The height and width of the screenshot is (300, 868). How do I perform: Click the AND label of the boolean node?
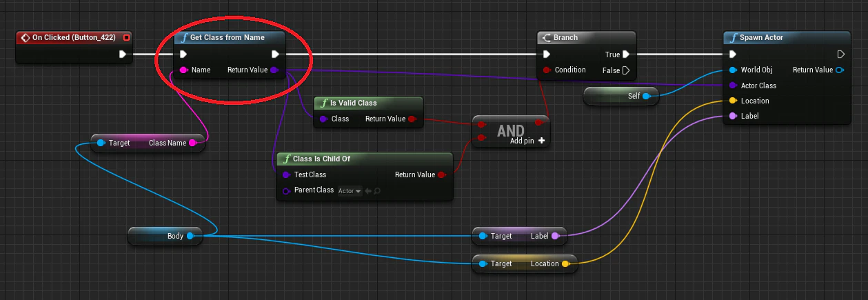(x=511, y=130)
